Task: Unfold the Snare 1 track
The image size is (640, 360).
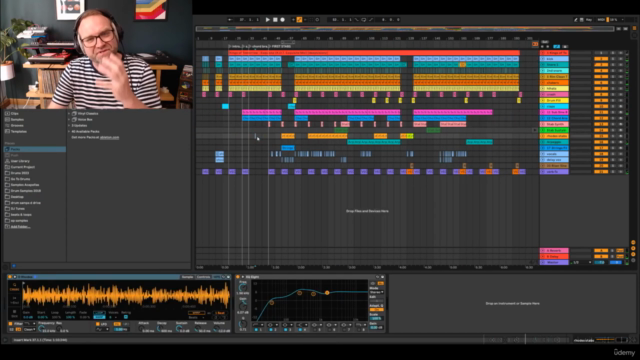Action: tap(543, 65)
